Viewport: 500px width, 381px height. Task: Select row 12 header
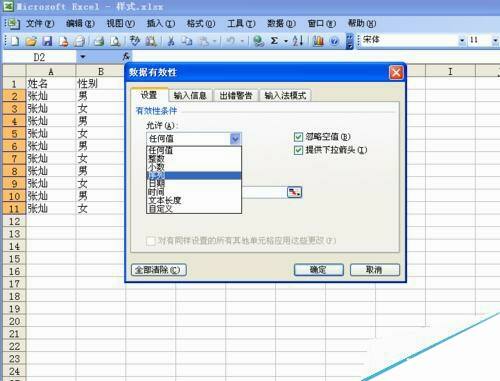[14, 221]
